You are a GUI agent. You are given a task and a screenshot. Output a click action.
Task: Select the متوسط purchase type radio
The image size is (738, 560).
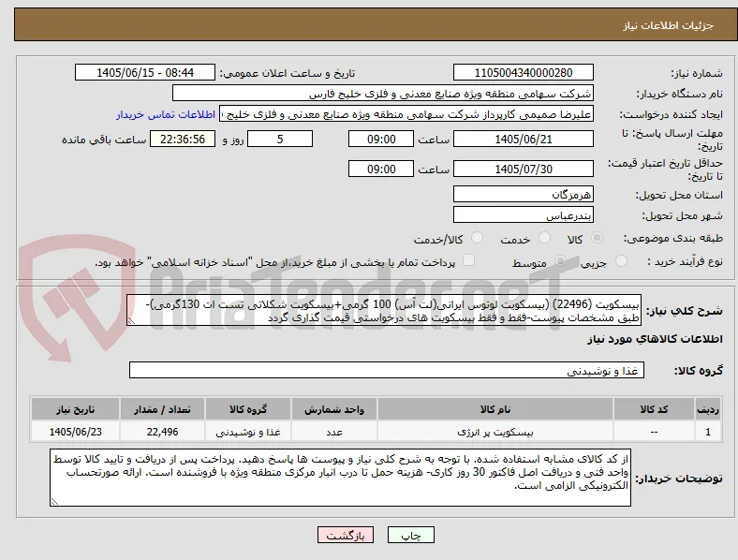[x=560, y=260]
